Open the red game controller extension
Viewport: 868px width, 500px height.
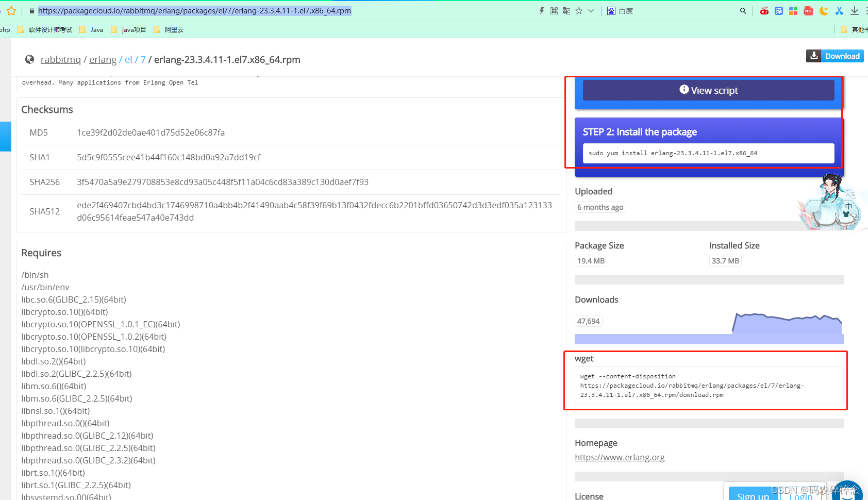click(764, 11)
